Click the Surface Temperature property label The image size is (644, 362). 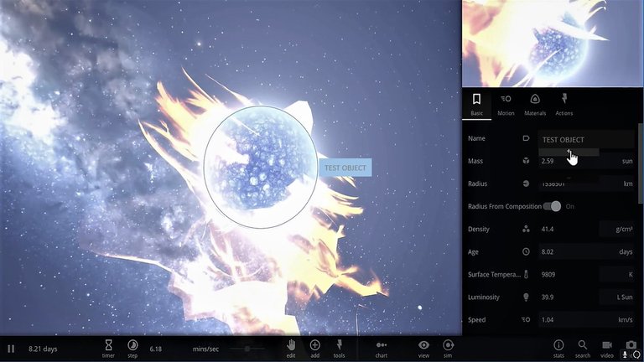click(x=494, y=275)
